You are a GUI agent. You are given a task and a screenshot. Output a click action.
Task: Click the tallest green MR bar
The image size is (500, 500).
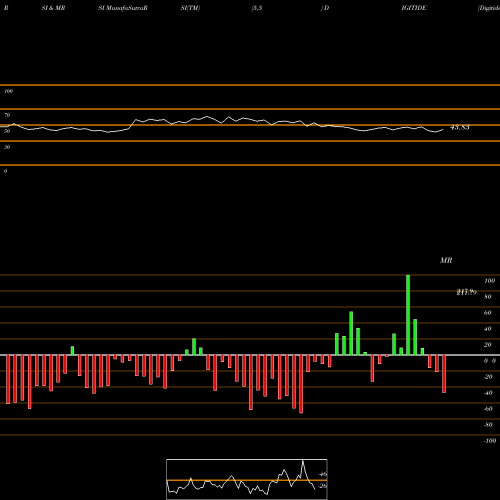pos(408,315)
